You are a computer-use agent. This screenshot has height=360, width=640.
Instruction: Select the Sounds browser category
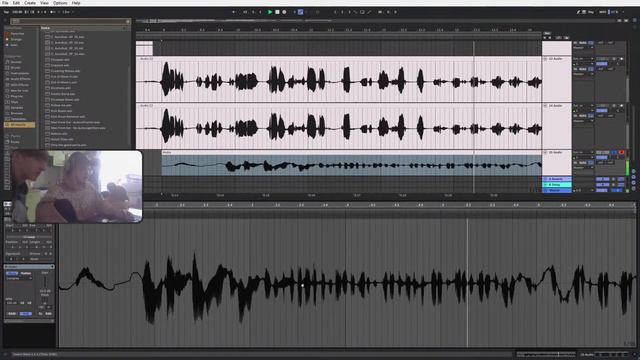(16, 62)
